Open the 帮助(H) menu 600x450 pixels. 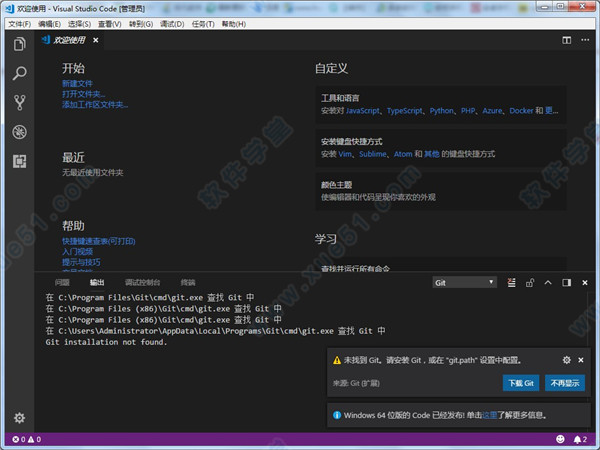point(233,24)
